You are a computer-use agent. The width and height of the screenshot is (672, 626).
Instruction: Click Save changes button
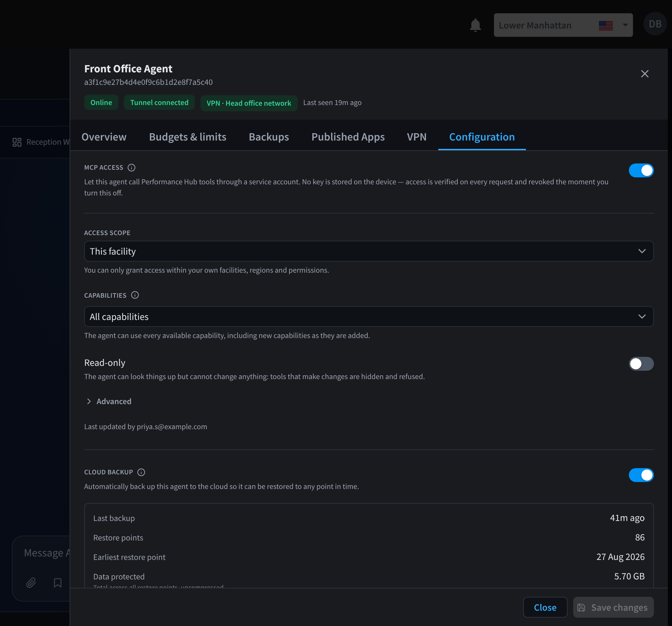tap(613, 608)
